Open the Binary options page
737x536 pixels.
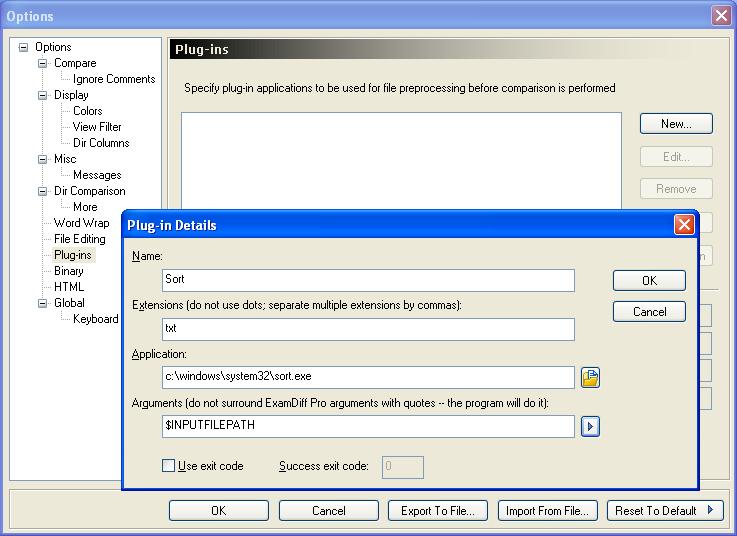(68, 271)
